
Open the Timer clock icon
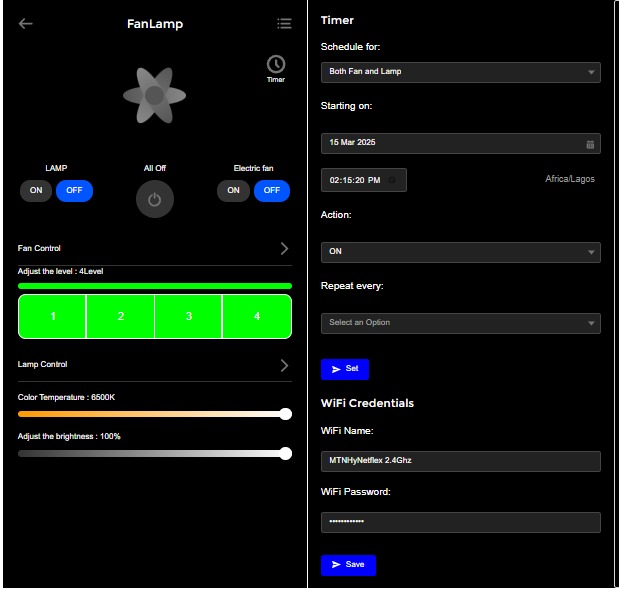click(x=276, y=65)
